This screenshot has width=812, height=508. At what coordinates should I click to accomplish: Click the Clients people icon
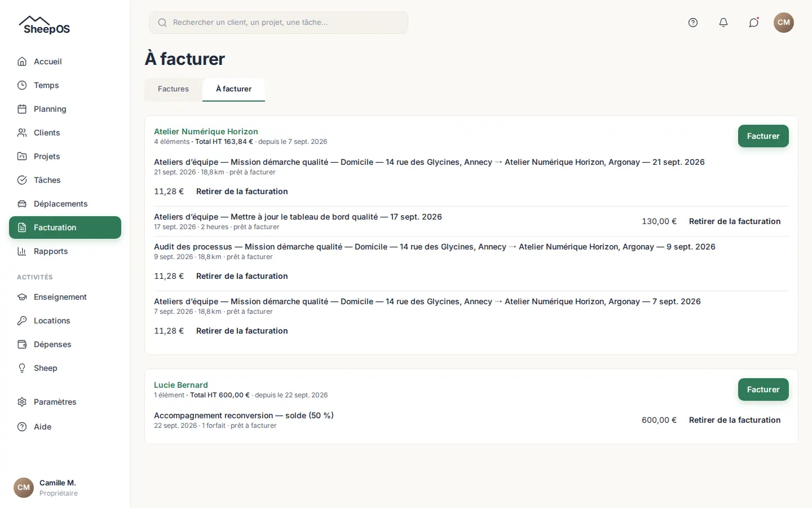[22, 133]
